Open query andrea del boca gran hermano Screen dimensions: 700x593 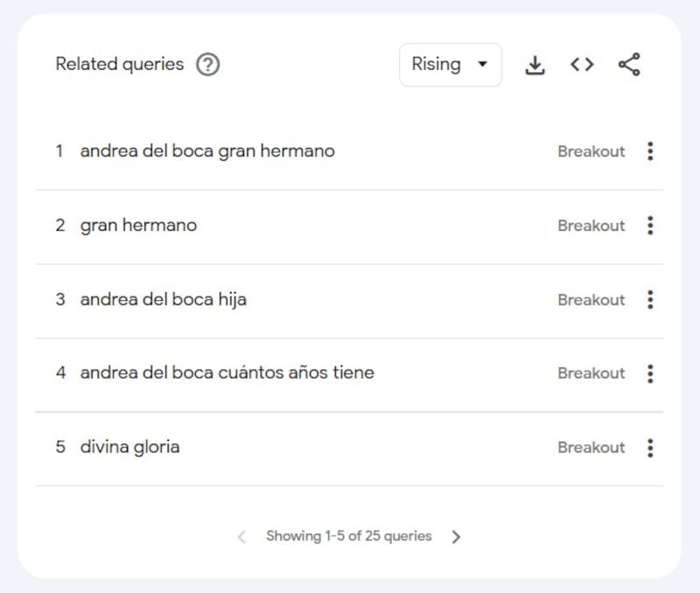click(207, 151)
